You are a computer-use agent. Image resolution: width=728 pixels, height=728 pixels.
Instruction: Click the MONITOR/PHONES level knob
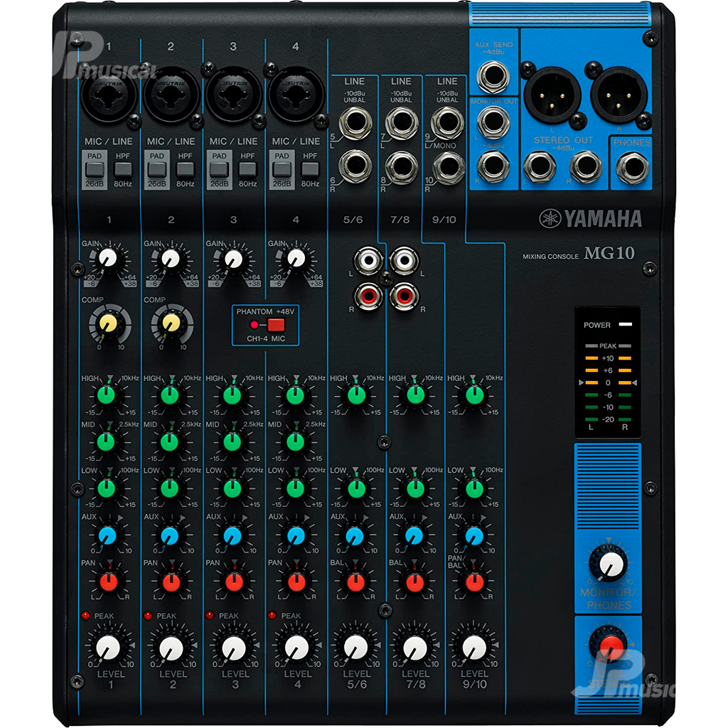click(609, 564)
